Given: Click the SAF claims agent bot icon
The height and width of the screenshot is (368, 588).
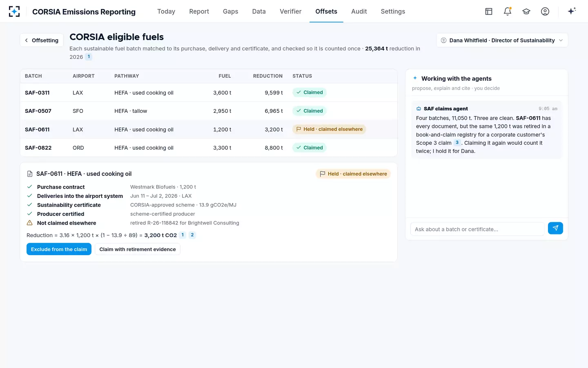Looking at the screenshot, I should (419, 109).
